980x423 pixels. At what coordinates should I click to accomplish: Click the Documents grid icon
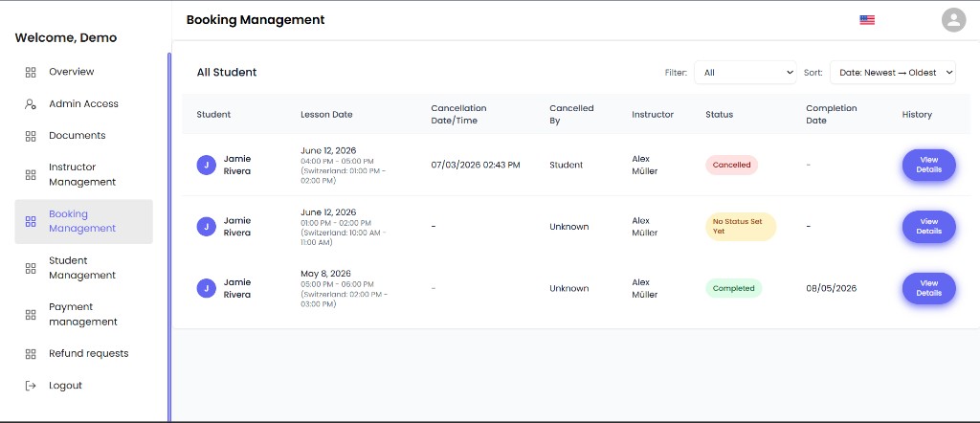[30, 136]
